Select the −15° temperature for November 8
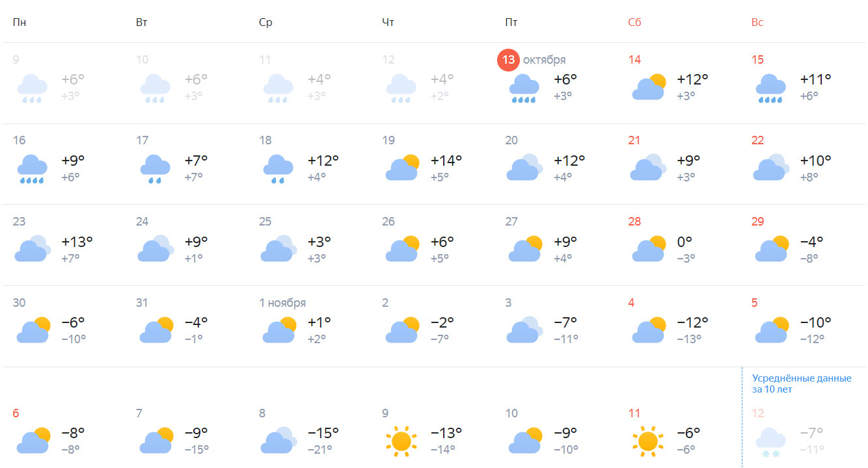Screen dimensions: 868x468 tap(323, 433)
